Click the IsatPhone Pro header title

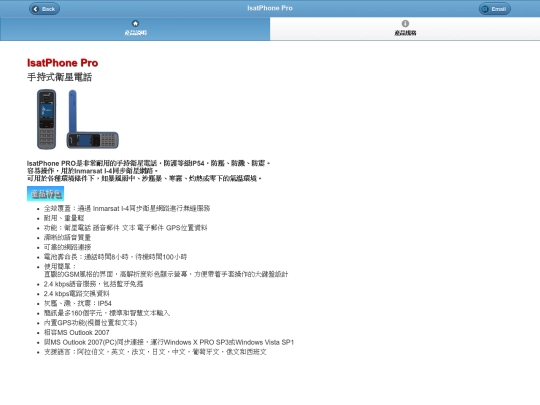click(270, 8)
